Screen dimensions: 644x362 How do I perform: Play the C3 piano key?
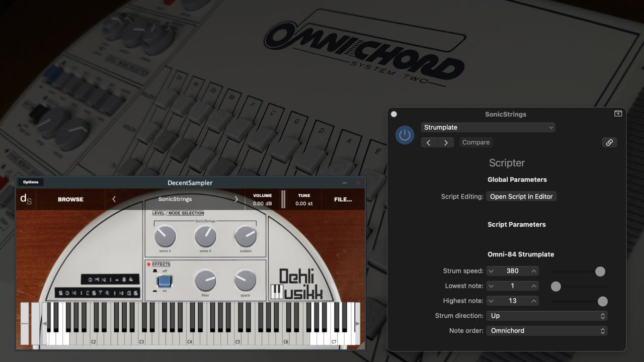click(x=142, y=338)
